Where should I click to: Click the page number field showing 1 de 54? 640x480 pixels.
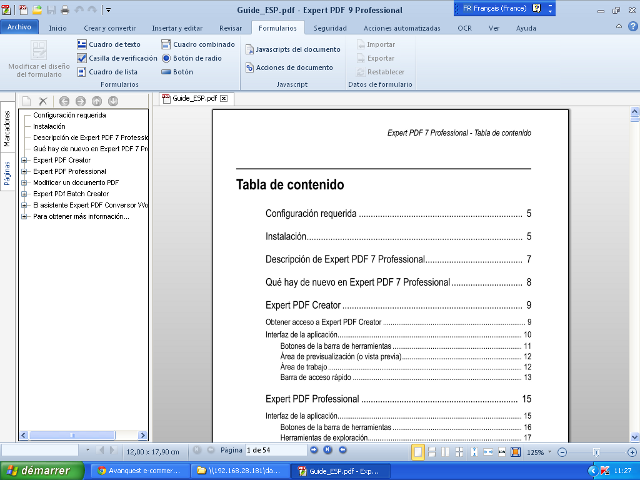click(x=276, y=450)
